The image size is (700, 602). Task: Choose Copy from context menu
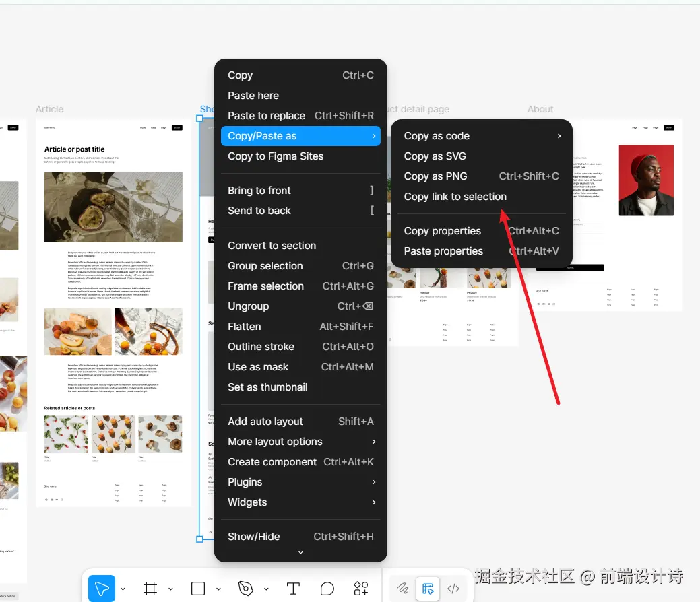click(300, 75)
